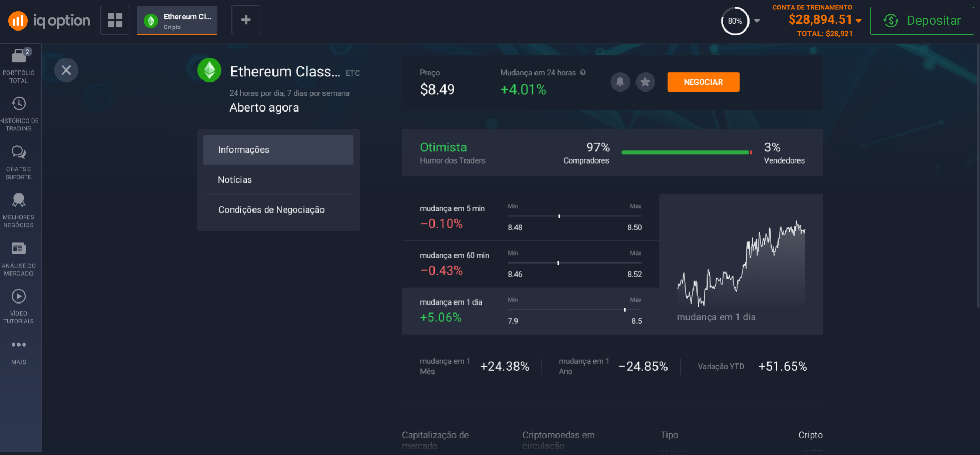Select the mudança em 5 min row
This screenshot has height=455, width=980.
click(530, 217)
